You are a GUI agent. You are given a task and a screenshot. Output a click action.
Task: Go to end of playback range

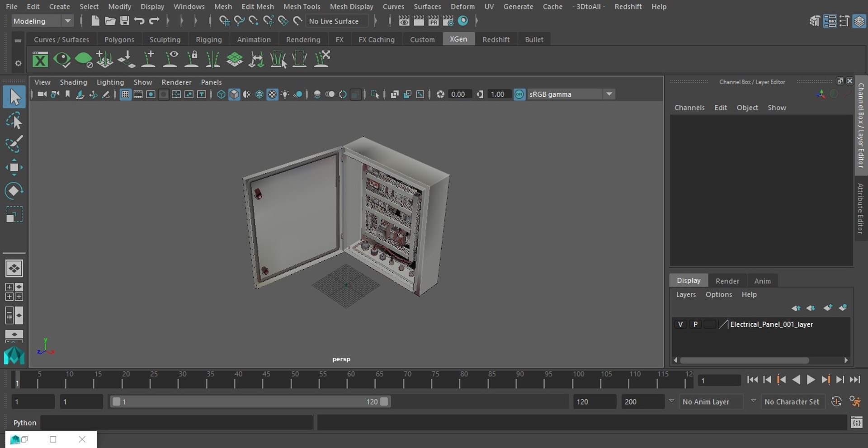854,380
